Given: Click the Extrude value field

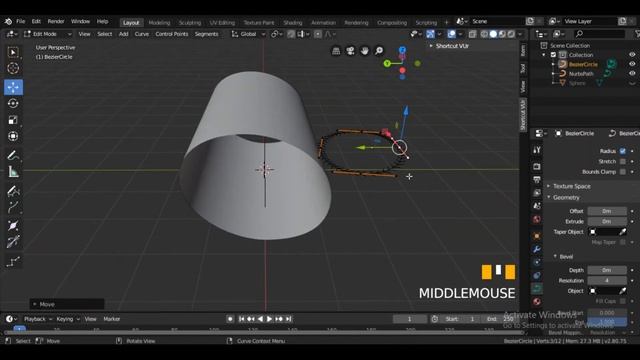Looking at the screenshot, I should click(x=607, y=221).
